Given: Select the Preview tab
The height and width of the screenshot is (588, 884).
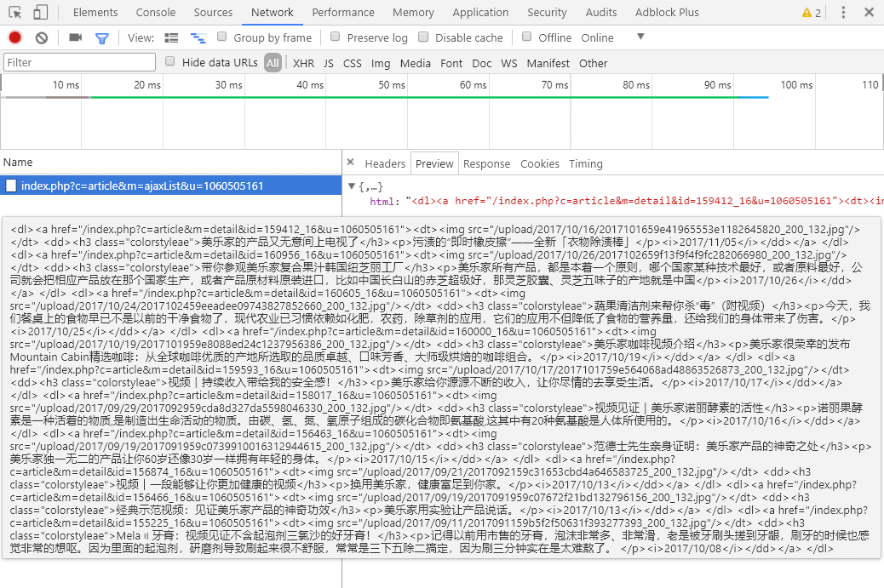Looking at the screenshot, I should [x=434, y=163].
